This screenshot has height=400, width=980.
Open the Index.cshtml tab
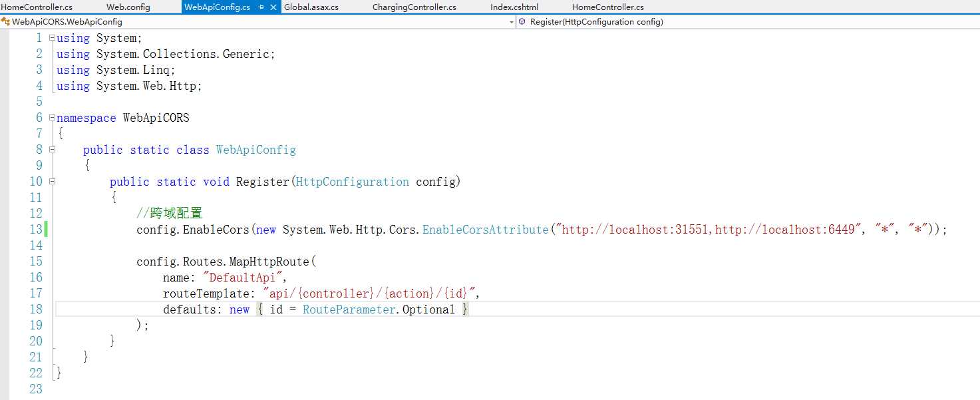coord(514,7)
